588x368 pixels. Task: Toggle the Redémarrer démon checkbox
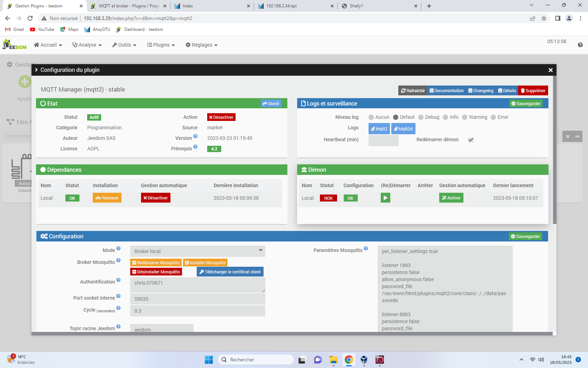pyautogui.click(x=471, y=140)
